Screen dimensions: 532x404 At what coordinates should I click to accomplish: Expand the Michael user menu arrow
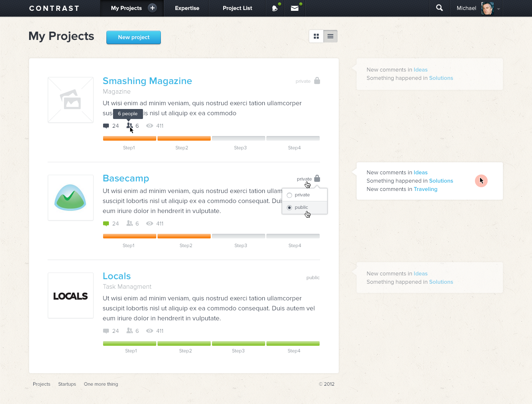498,9
